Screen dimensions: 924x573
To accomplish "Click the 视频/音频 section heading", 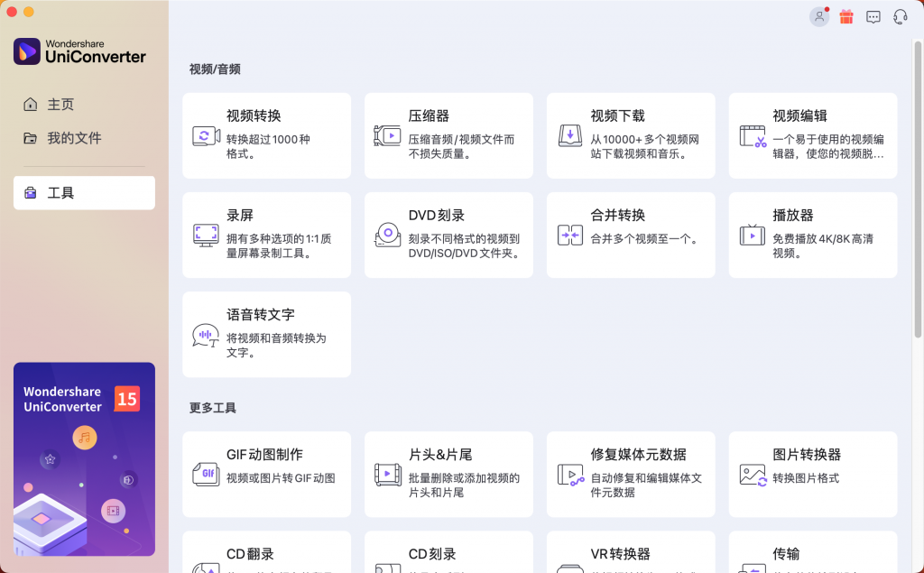I will (x=215, y=69).
